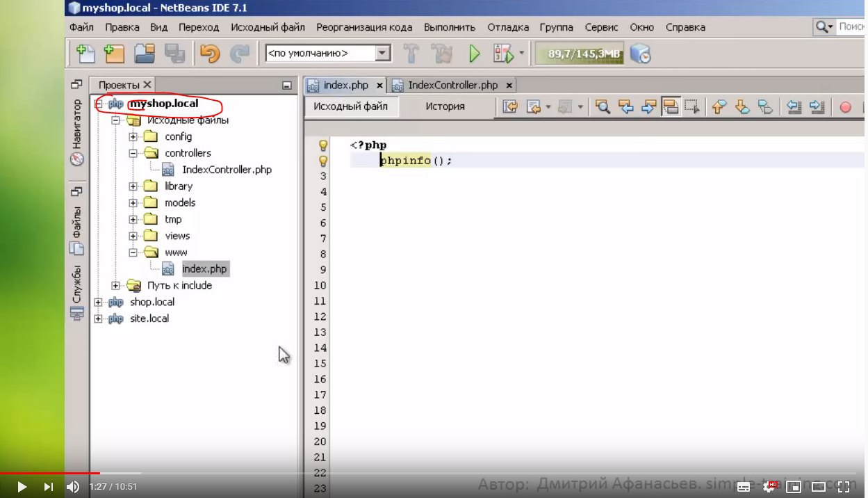The image size is (868, 498).
Task: Click the Save All toolbar icon
Action: tap(174, 54)
